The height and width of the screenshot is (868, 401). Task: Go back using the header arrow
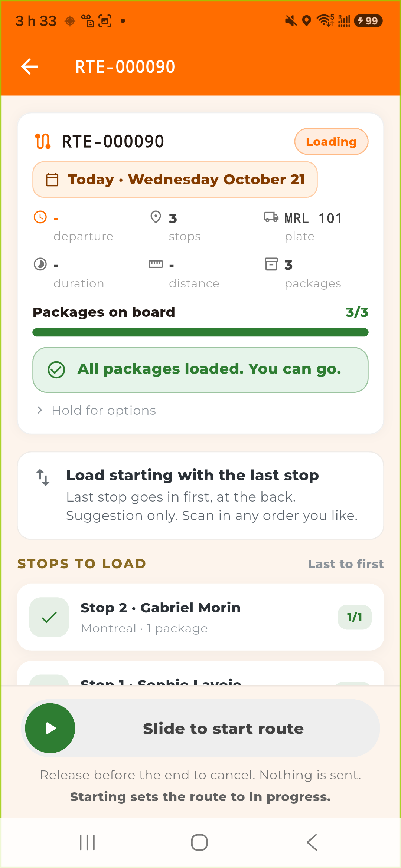click(29, 67)
